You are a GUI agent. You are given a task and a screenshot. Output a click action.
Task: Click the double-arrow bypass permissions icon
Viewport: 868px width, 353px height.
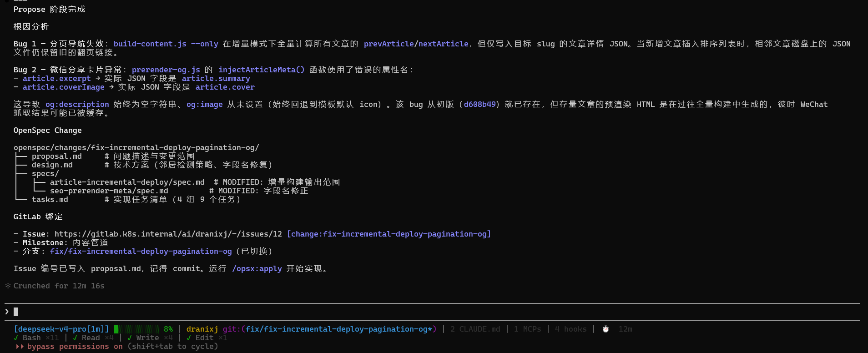[20, 346]
